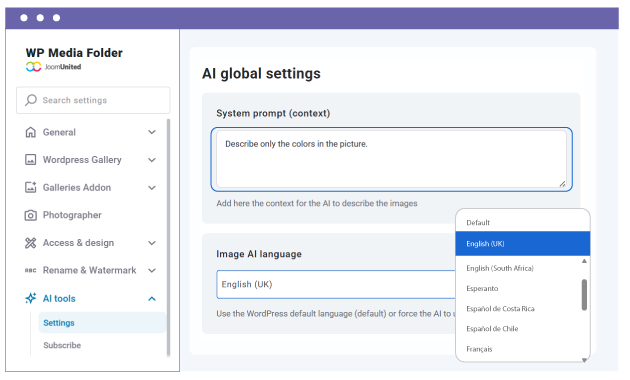Choose Français language option

click(479, 349)
